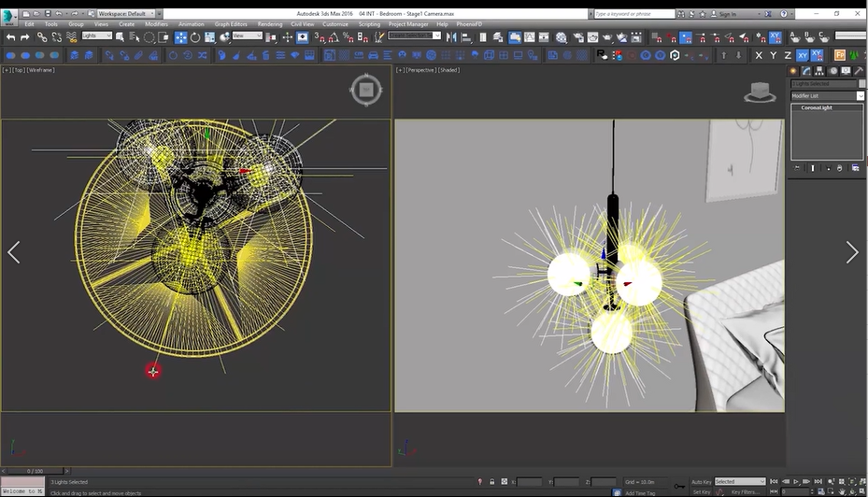
Task: Activate Select and Move tool
Action: (180, 37)
